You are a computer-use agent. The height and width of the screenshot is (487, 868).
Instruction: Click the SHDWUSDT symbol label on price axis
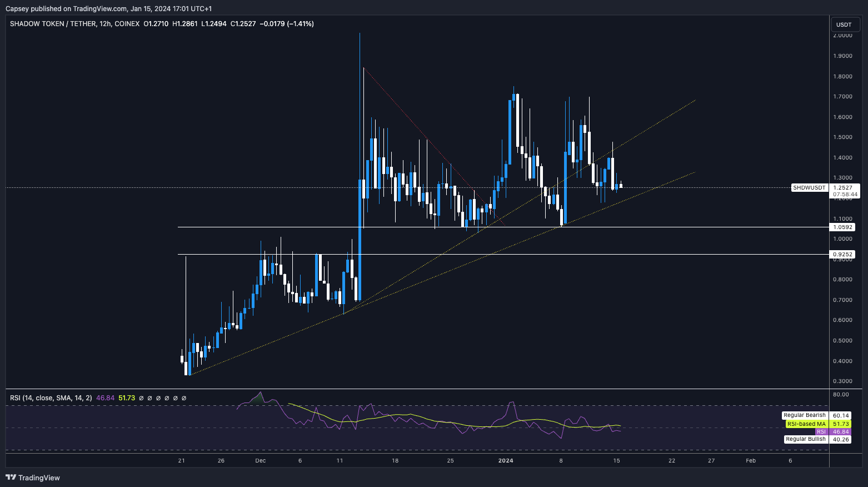(809, 188)
